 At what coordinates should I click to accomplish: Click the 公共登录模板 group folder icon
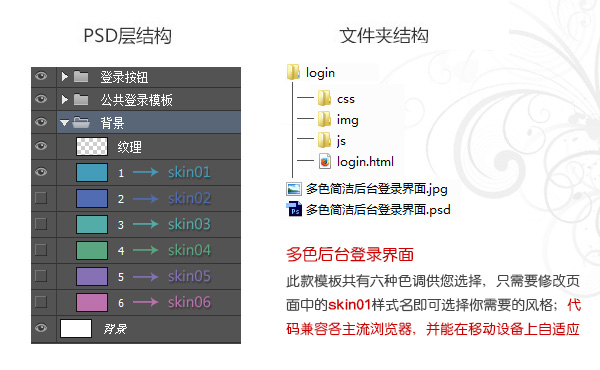81,99
